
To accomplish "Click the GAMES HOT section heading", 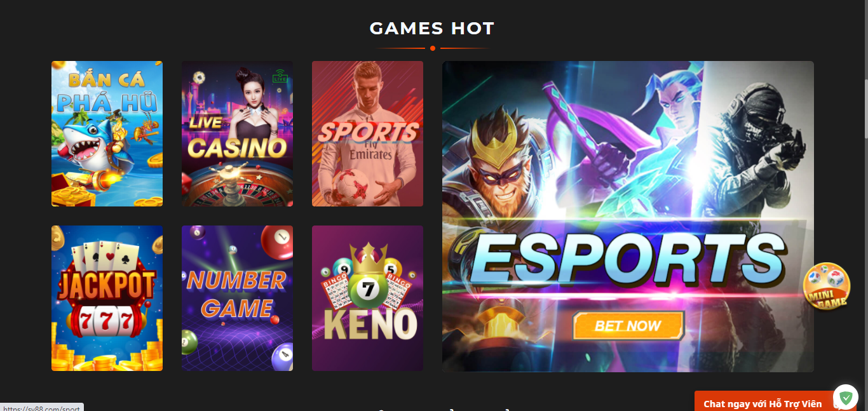I will click(x=432, y=29).
